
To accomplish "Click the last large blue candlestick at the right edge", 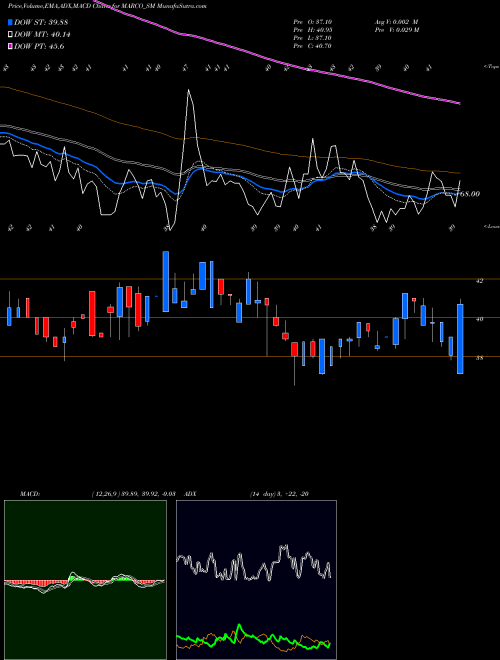I will pos(460,339).
